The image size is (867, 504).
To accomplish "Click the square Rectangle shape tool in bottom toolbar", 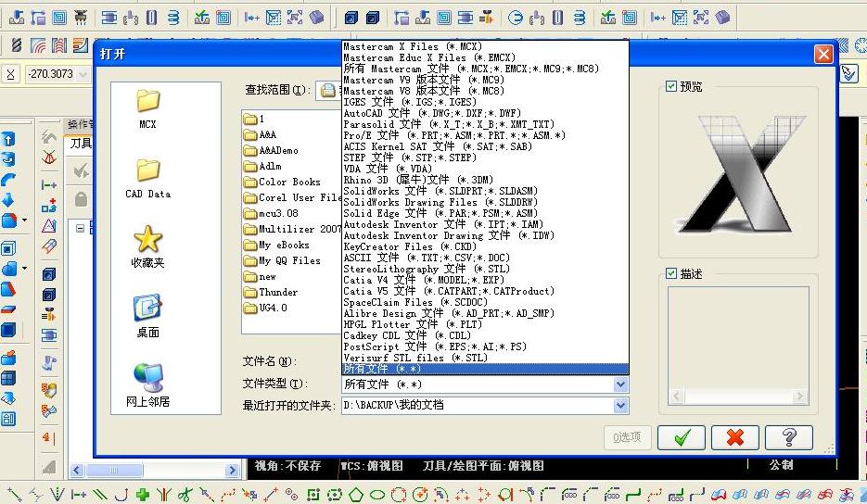I will click(x=313, y=495).
